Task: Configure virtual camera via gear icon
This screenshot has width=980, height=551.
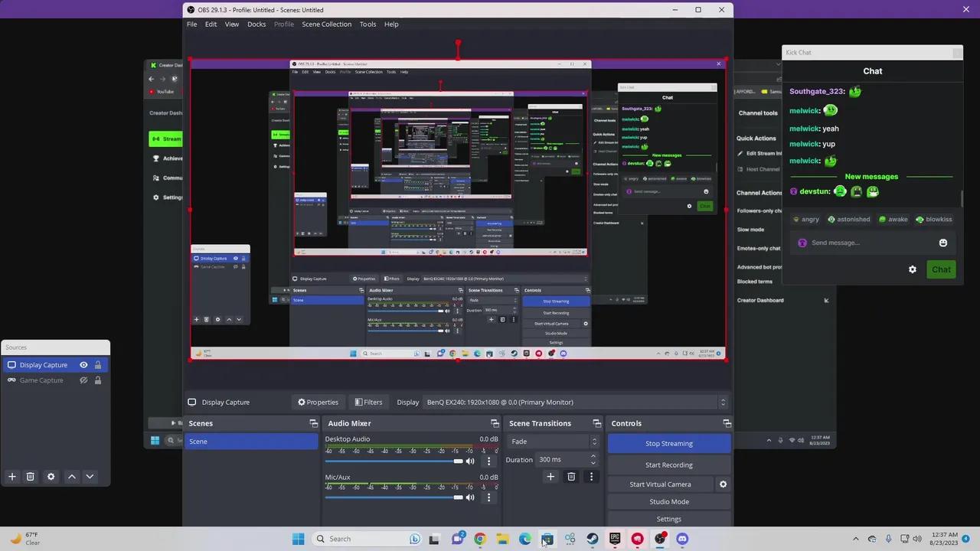Action: pyautogui.click(x=723, y=484)
